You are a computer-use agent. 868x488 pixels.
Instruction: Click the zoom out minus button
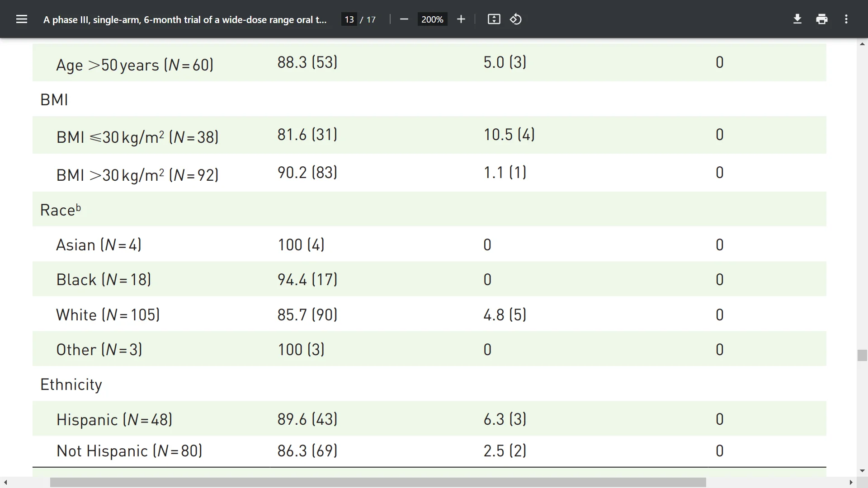coord(404,19)
